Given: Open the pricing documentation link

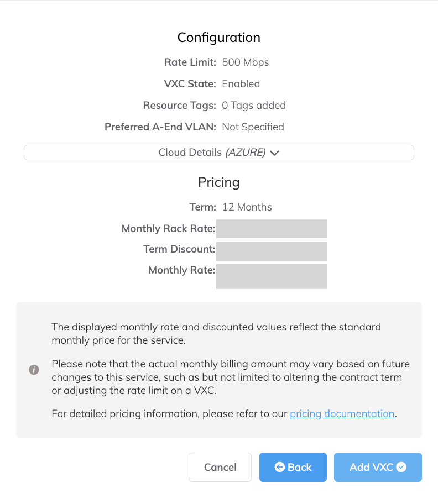Looking at the screenshot, I should (x=342, y=414).
